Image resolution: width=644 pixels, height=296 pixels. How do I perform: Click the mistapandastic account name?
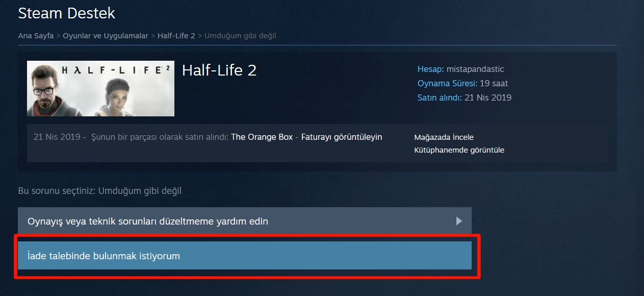(x=475, y=69)
